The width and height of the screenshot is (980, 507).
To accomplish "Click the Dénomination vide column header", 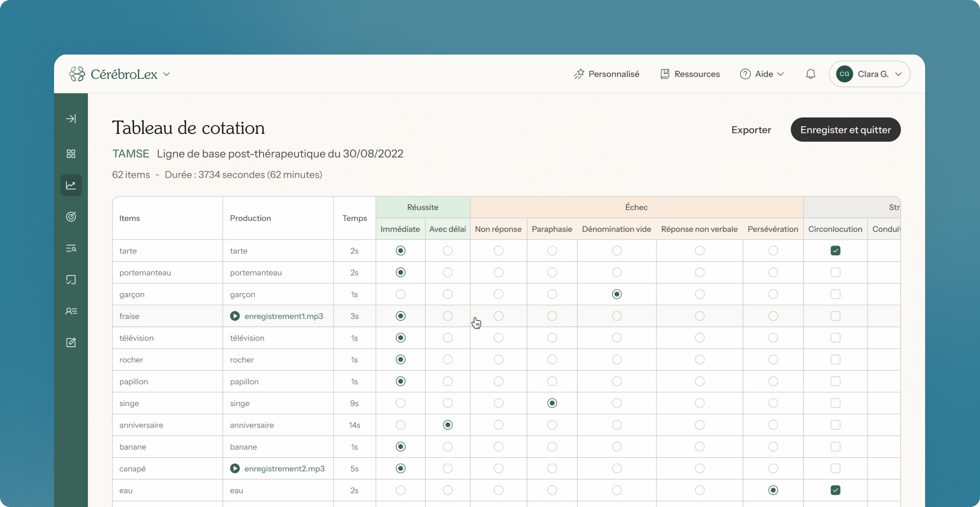I will (x=616, y=229).
